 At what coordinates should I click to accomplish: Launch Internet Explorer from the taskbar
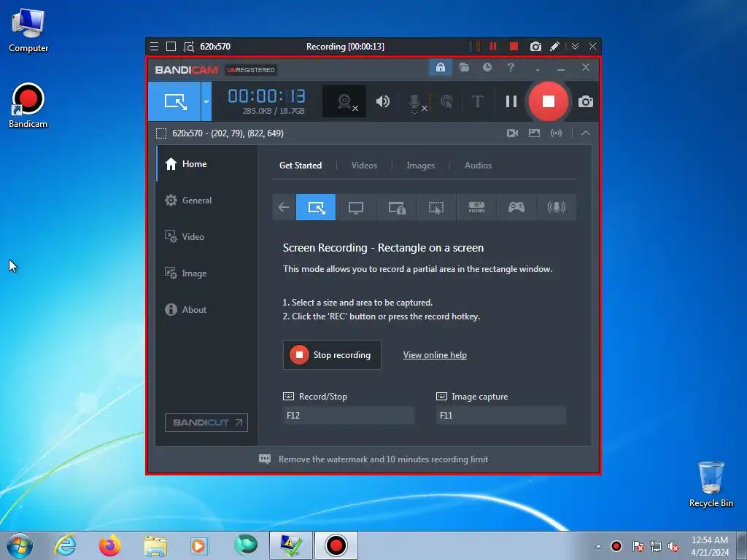[65, 545]
